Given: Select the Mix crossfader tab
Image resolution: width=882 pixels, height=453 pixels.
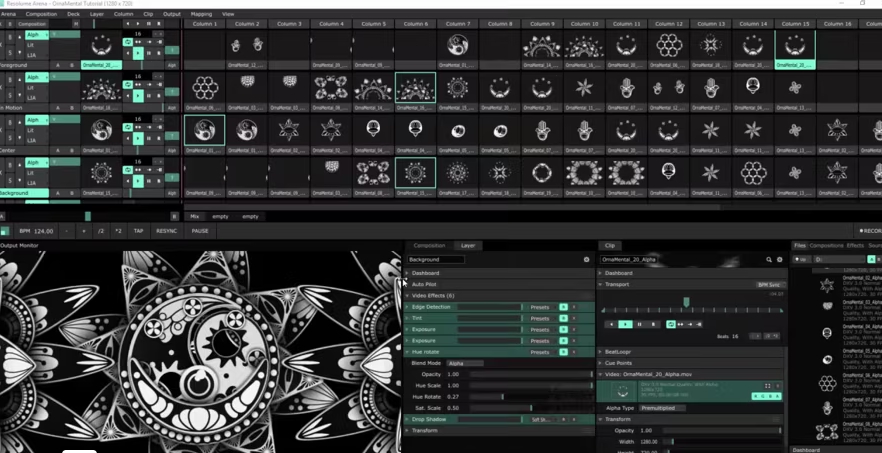Looking at the screenshot, I should pos(195,217).
